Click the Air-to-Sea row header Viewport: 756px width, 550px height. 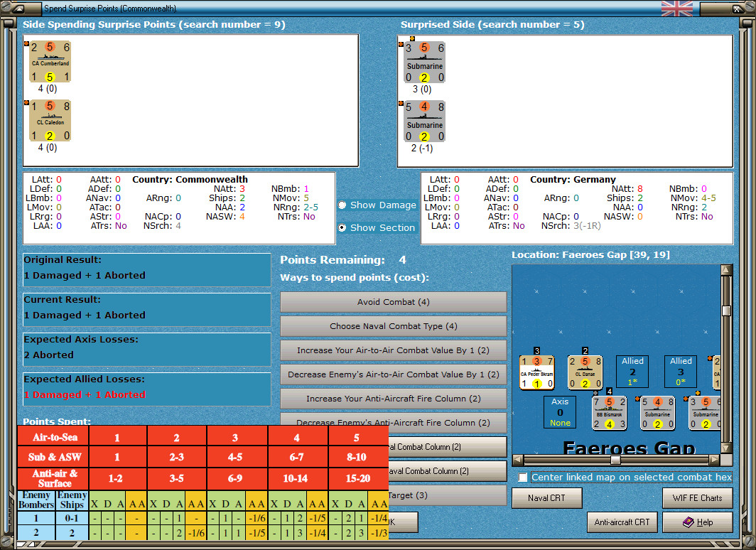[55, 437]
